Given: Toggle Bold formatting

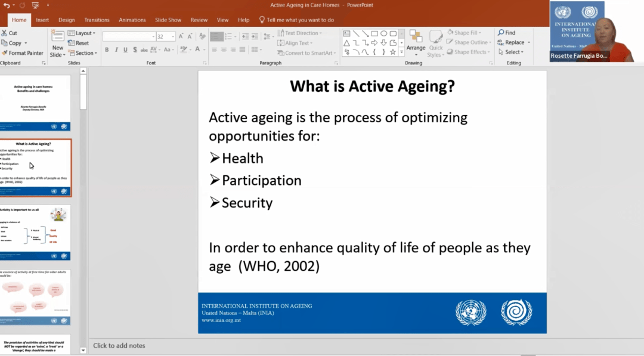Looking at the screenshot, I should pos(107,50).
